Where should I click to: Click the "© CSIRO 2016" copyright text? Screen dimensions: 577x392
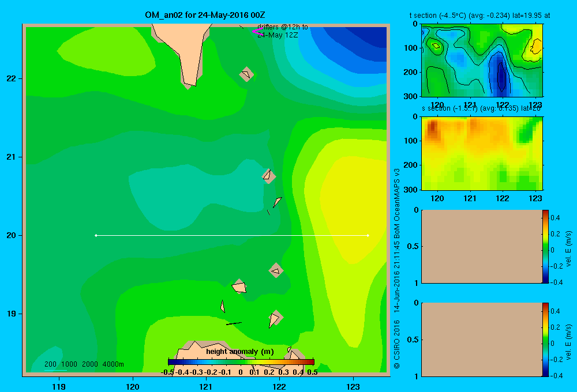tap(397, 344)
